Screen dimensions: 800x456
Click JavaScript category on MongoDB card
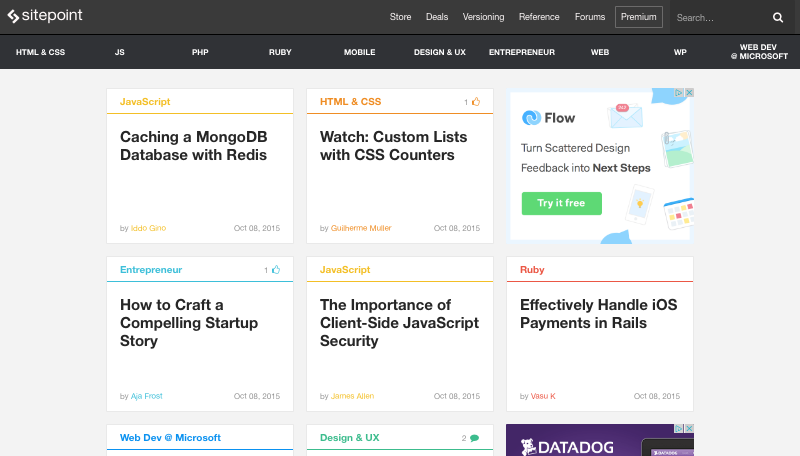pos(145,102)
